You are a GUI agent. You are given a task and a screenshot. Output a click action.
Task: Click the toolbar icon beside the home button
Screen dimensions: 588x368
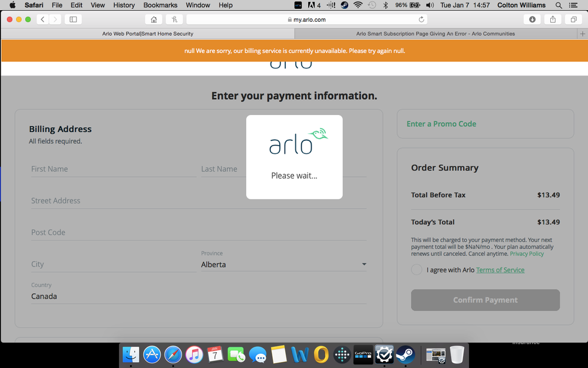pyautogui.click(x=174, y=19)
